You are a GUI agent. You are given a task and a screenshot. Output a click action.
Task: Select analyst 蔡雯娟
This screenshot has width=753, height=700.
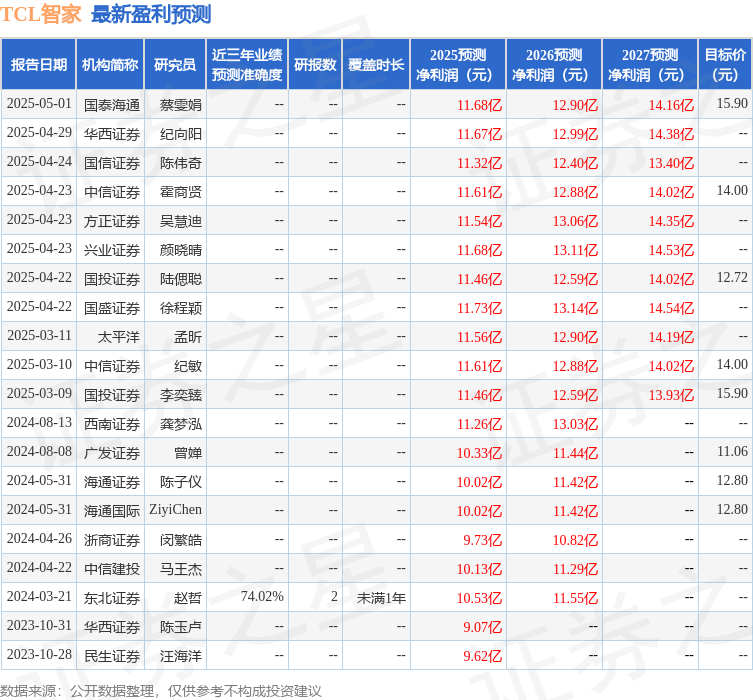tap(181, 105)
